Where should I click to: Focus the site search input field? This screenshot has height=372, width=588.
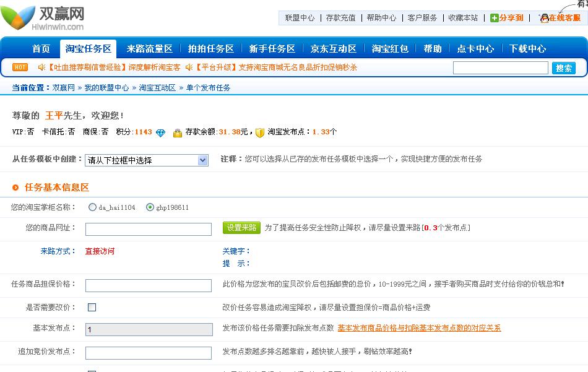[501, 68]
